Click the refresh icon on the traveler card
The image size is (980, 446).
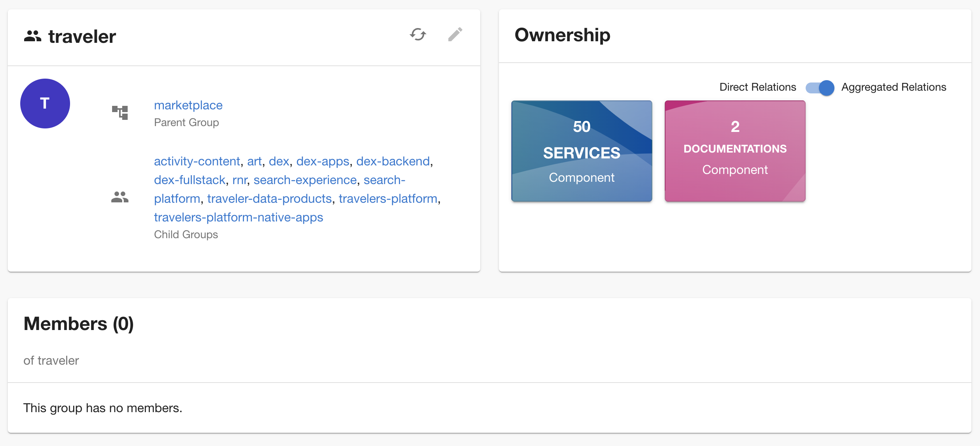point(418,35)
